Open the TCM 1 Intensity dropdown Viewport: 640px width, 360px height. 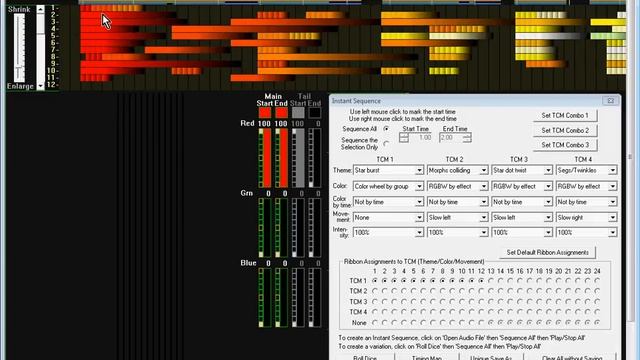[x=388, y=233]
